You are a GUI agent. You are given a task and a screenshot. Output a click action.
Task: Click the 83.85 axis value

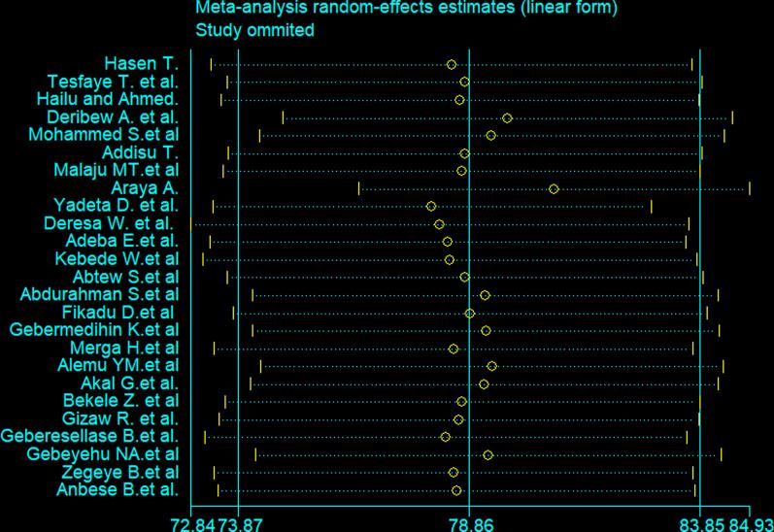701,524
